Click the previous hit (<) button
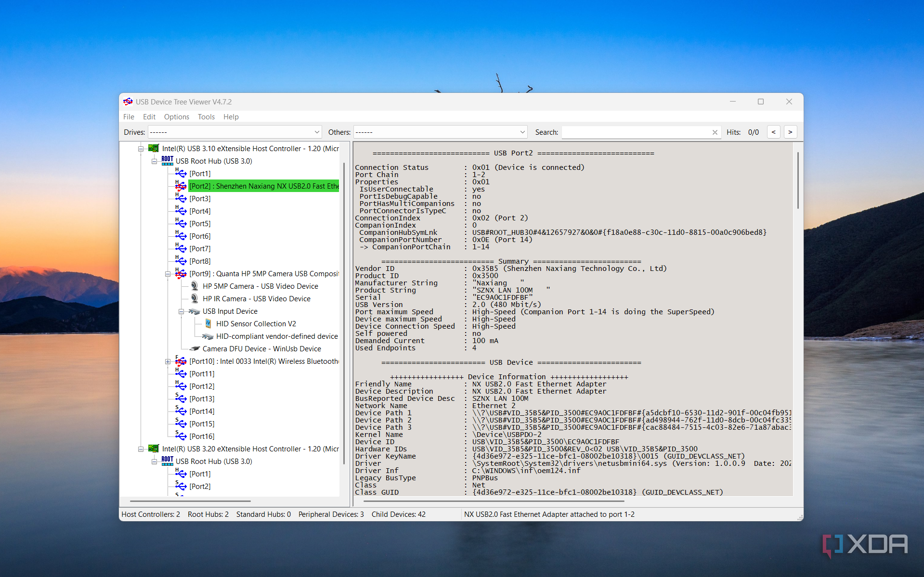924x577 pixels. tap(774, 132)
